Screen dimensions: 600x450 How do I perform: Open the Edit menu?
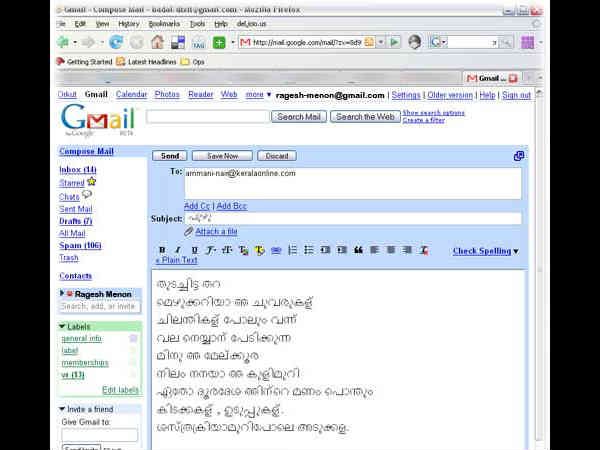(x=80, y=24)
